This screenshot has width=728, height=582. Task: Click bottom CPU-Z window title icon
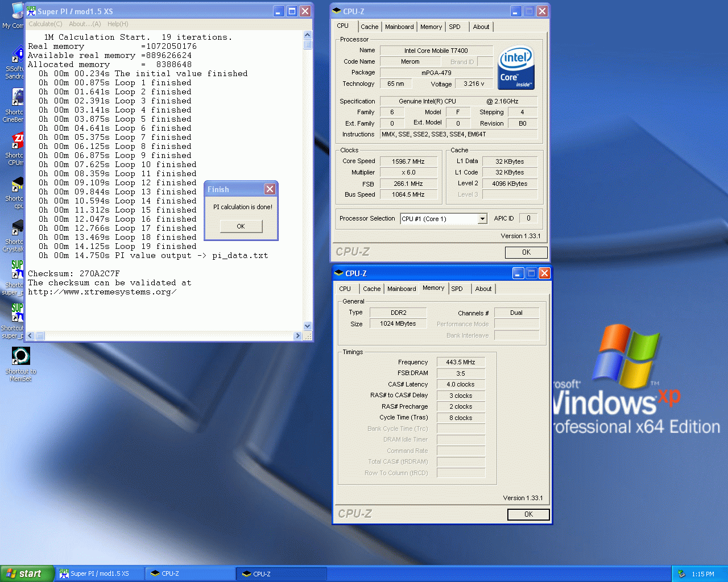(x=340, y=273)
